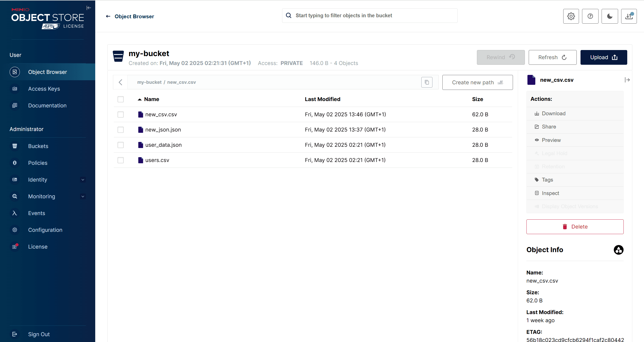The image size is (644, 342).
Task: Toggle the select-all header checkbox
Action: pyautogui.click(x=121, y=99)
